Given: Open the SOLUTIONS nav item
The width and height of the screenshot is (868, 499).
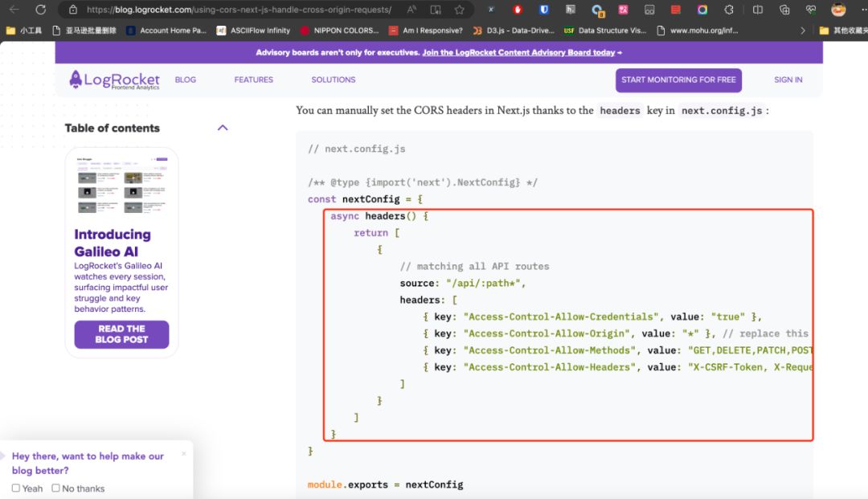Looking at the screenshot, I should tap(333, 80).
